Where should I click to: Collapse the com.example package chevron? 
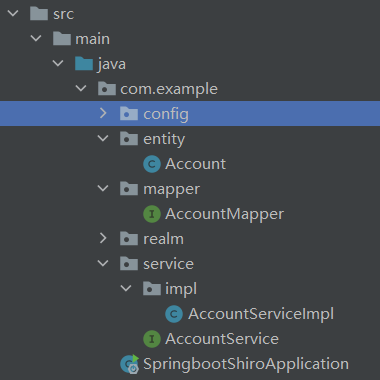click(81, 89)
